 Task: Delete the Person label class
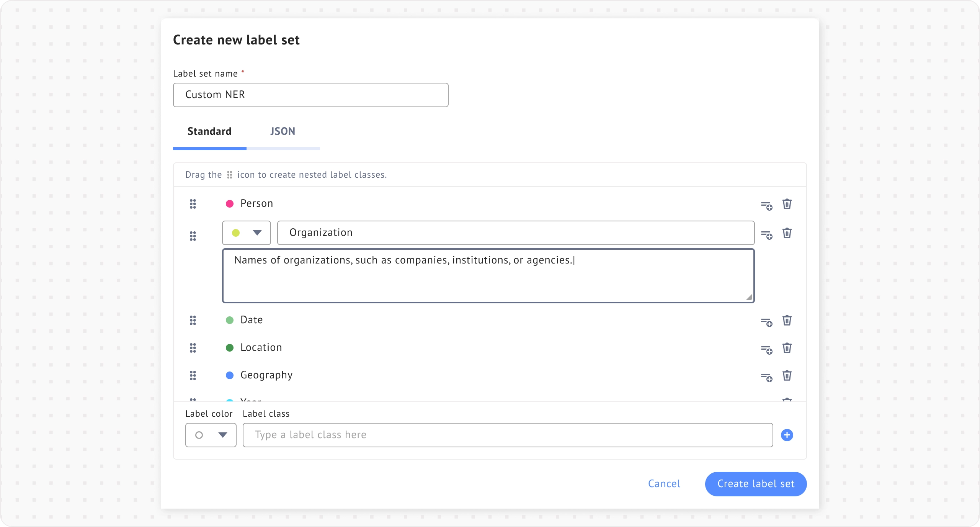coord(787,204)
